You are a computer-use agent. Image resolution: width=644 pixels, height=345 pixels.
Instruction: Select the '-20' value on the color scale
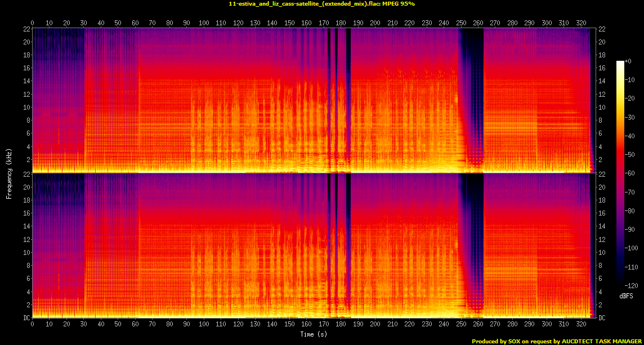tap(629, 98)
